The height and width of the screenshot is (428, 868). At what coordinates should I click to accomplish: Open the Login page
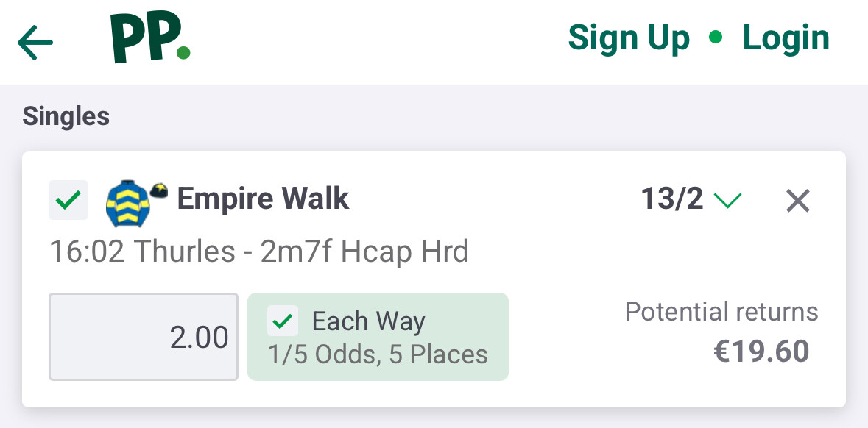pyautogui.click(x=786, y=38)
